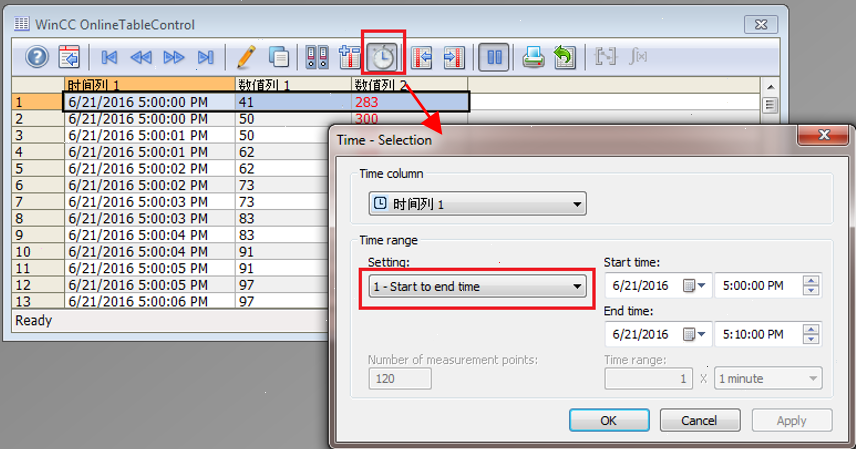The image size is (856, 449).
Task: Open the configuration dialog icon
Action: 69,57
